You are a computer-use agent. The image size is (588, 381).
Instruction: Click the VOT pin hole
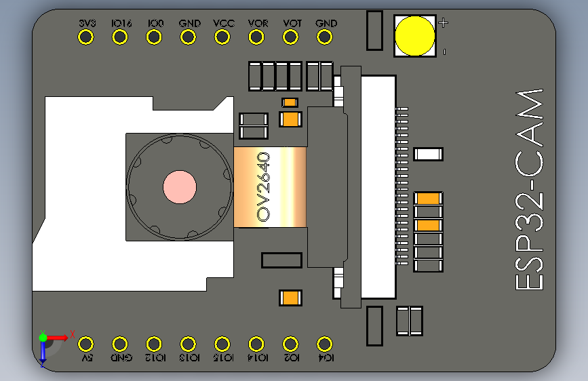point(290,37)
